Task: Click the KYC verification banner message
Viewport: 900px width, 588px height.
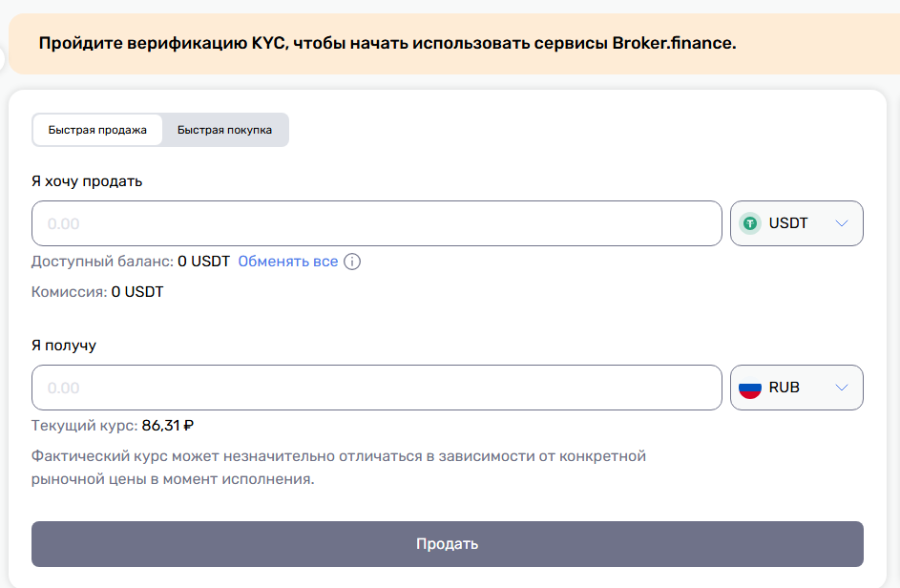Action: [387, 43]
